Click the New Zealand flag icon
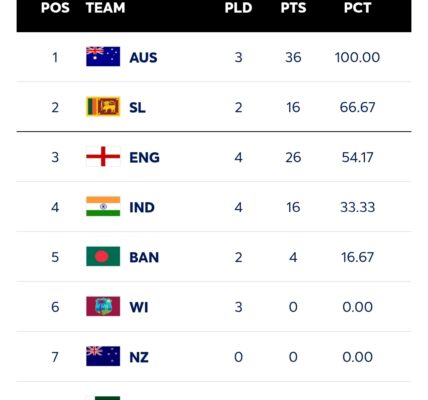The height and width of the screenshot is (400, 428). 103,356
